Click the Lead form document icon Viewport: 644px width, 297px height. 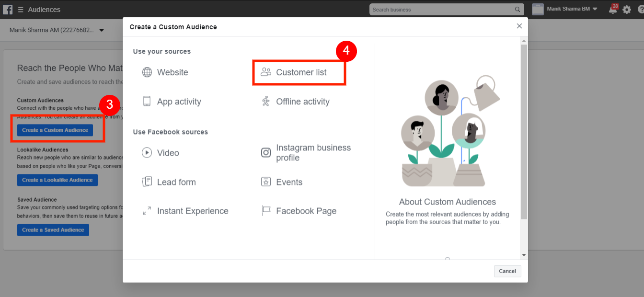click(147, 182)
